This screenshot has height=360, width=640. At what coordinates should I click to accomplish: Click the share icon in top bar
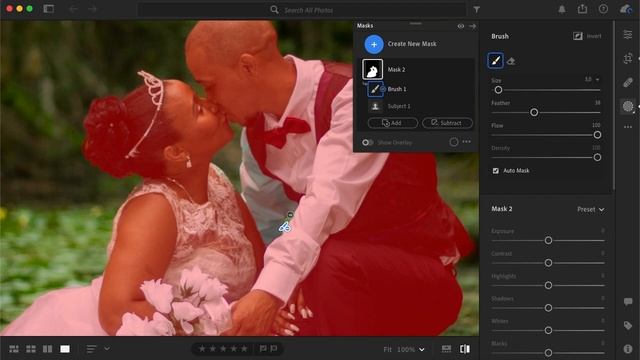point(582,9)
